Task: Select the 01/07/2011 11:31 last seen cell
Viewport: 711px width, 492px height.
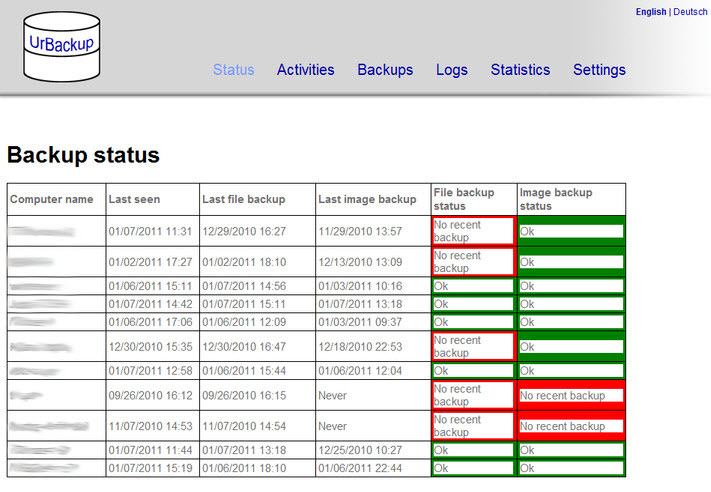Action: click(x=150, y=231)
